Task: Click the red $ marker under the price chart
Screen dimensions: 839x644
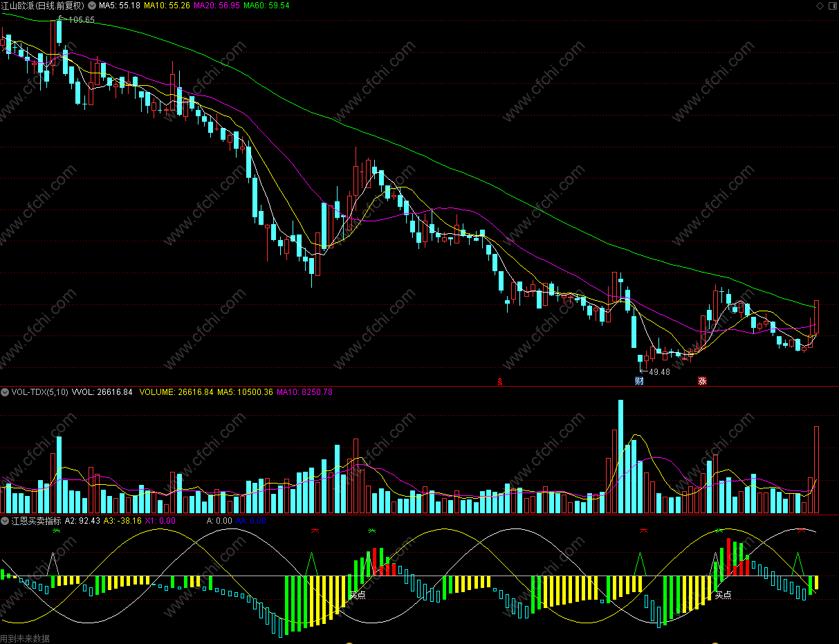Action: point(499,381)
